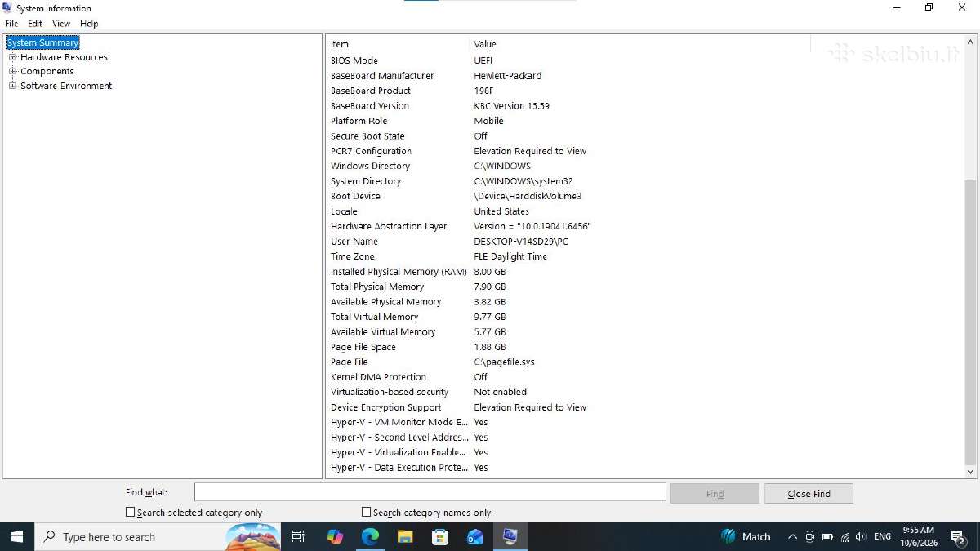Open the clock and date flyout
The height and width of the screenshot is (551, 980).
coord(919,536)
